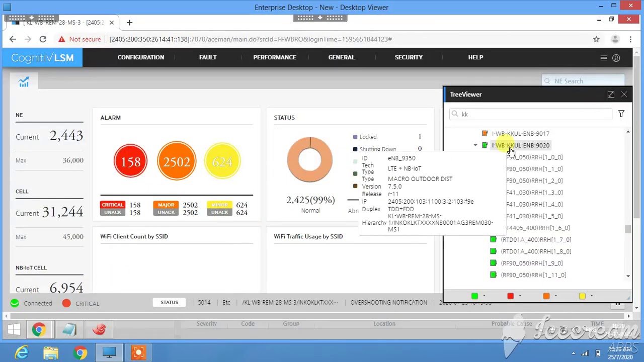Image resolution: width=644 pixels, height=362 pixels.
Task: Open the orange recorder app in local taskbar
Action: 138,352
